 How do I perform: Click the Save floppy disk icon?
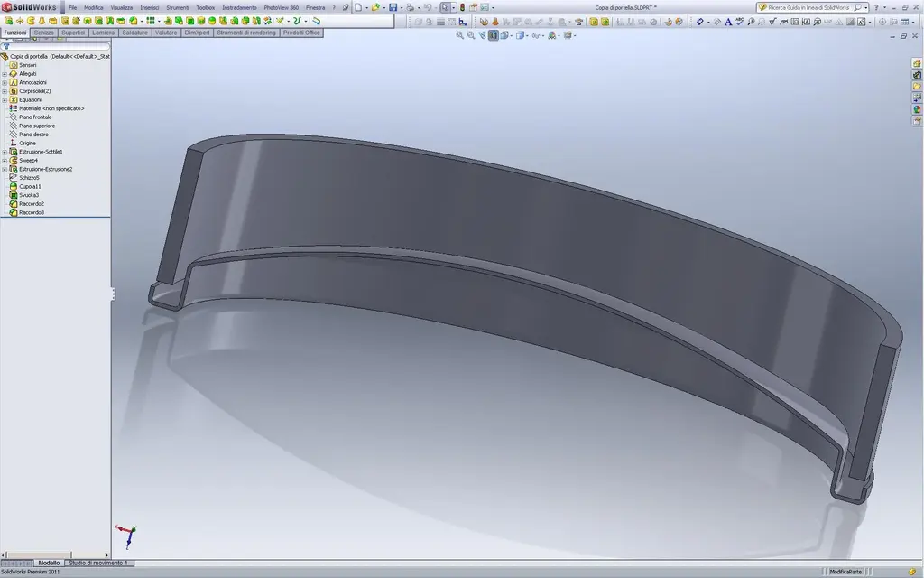393,7
